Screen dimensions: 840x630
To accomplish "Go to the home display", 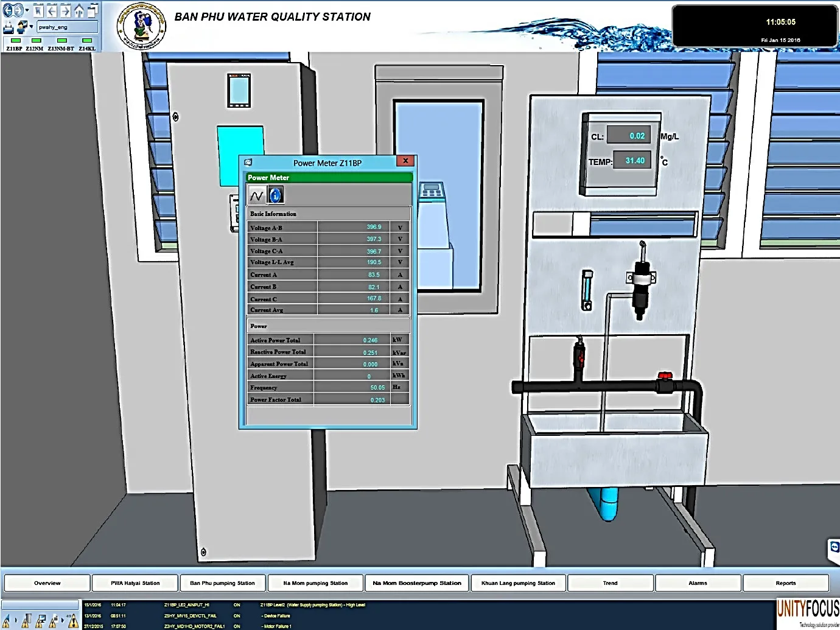I will click(79, 10).
